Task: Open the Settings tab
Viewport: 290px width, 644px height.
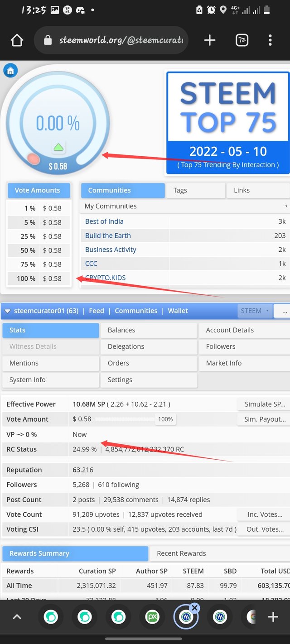Action: tap(149, 380)
